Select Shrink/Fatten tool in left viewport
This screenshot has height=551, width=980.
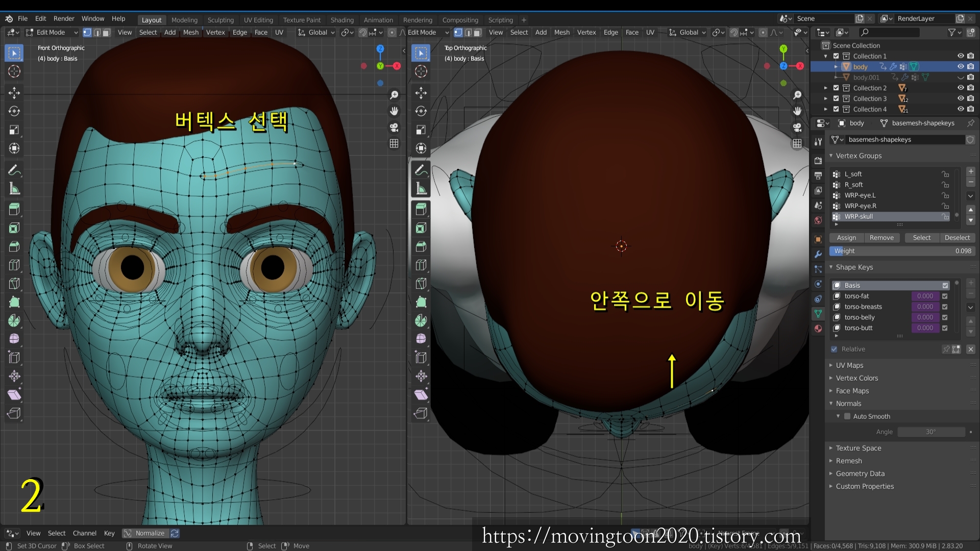14,377
